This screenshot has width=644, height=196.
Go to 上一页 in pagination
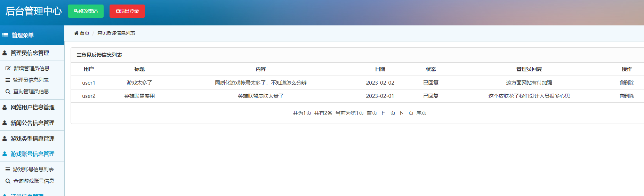(388, 113)
